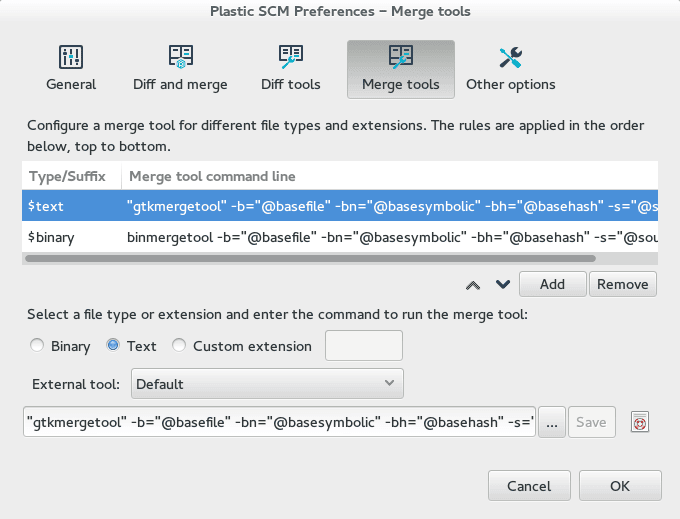Switch to the Diff tools section
680x519 pixels.
point(291,69)
